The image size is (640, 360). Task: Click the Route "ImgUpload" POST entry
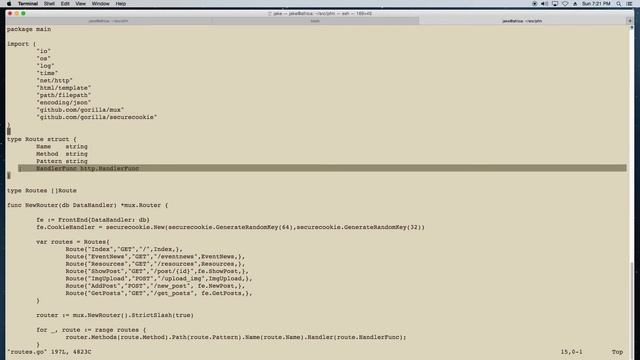pos(159,279)
